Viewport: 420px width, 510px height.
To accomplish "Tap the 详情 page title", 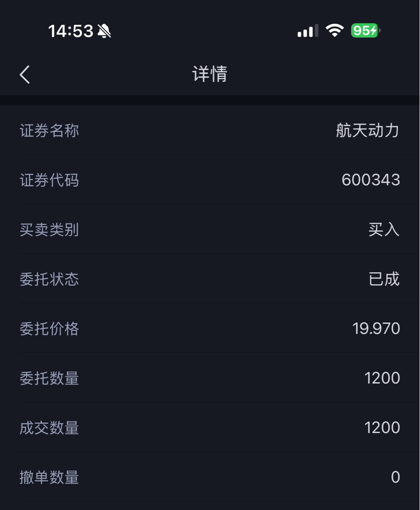I will [x=210, y=74].
